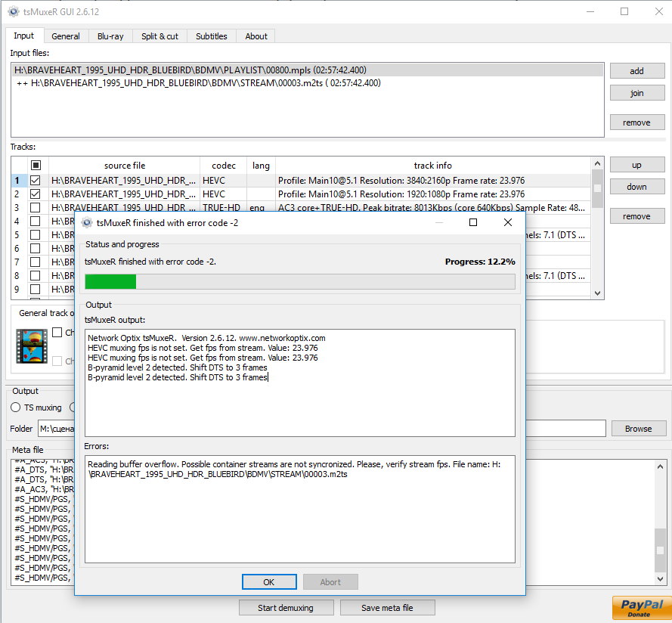
Task: Click remove button beside Tracks list
Action: coord(637,216)
